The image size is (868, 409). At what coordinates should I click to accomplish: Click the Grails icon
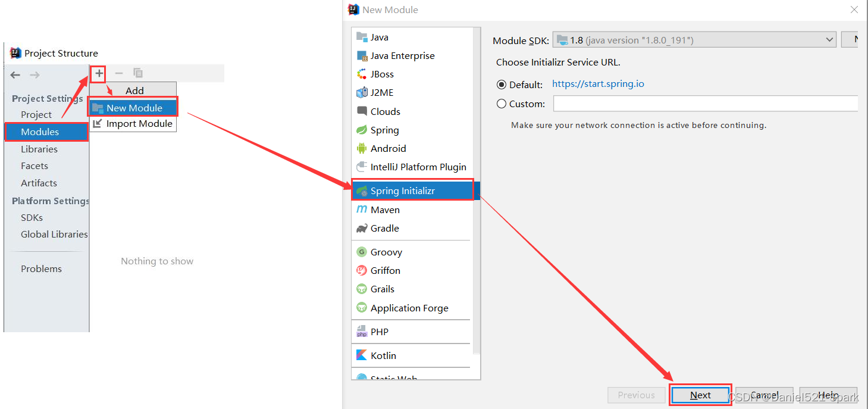pyautogui.click(x=362, y=289)
